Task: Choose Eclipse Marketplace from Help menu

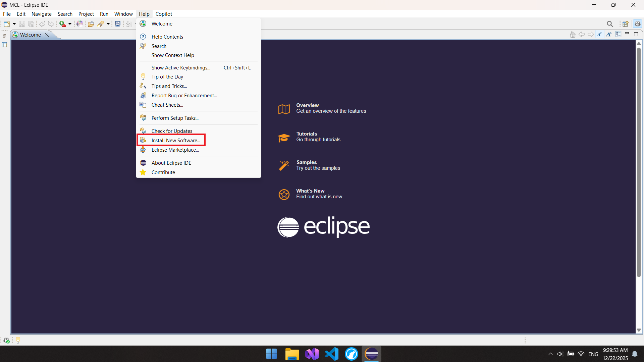Action: click(175, 150)
